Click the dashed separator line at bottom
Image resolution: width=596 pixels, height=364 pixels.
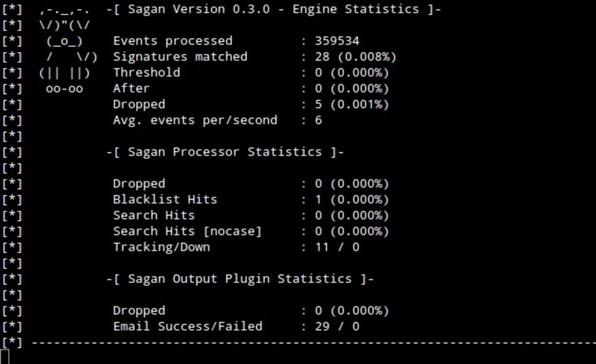click(x=313, y=342)
